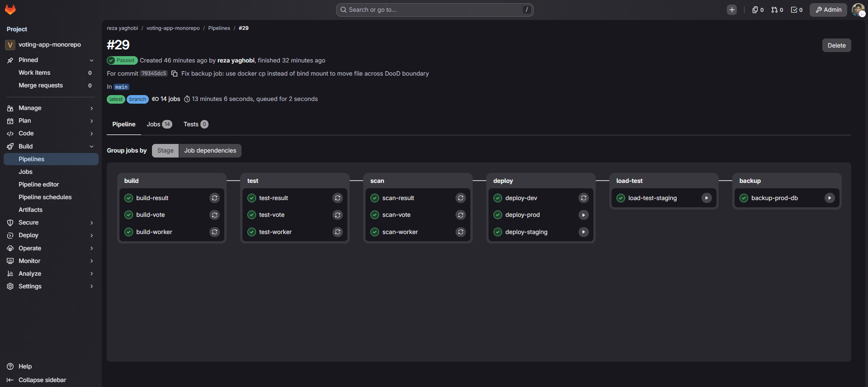Open the to-do list icon

pyautogui.click(x=797, y=10)
